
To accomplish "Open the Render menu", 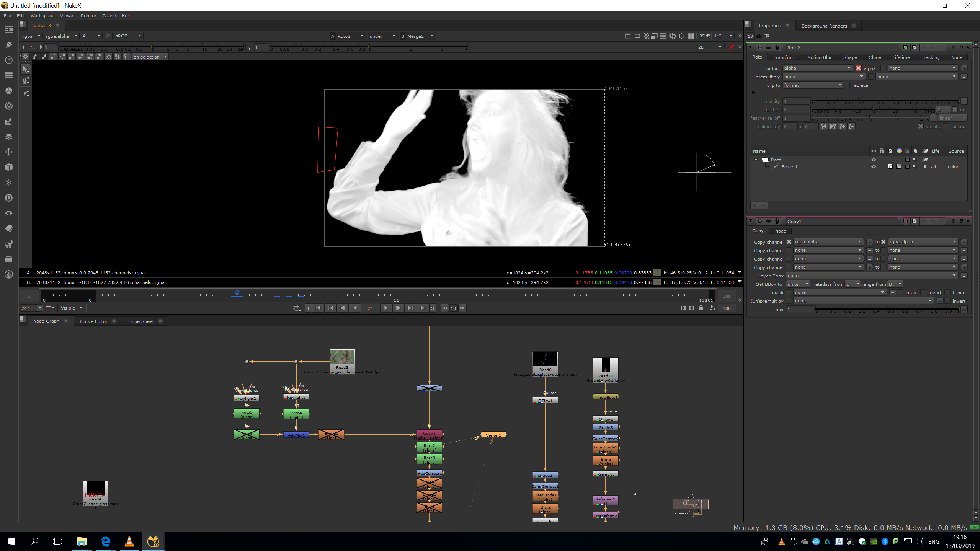I will click(88, 16).
